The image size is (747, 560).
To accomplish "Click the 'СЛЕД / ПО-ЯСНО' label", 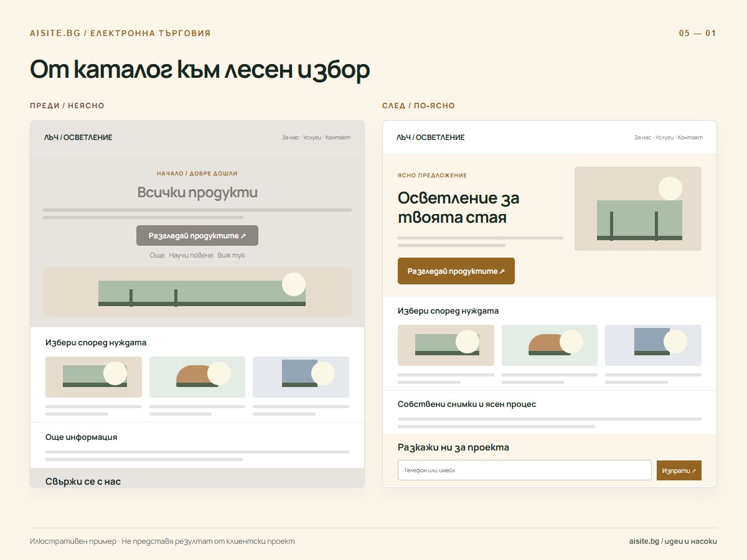I will 418,106.
